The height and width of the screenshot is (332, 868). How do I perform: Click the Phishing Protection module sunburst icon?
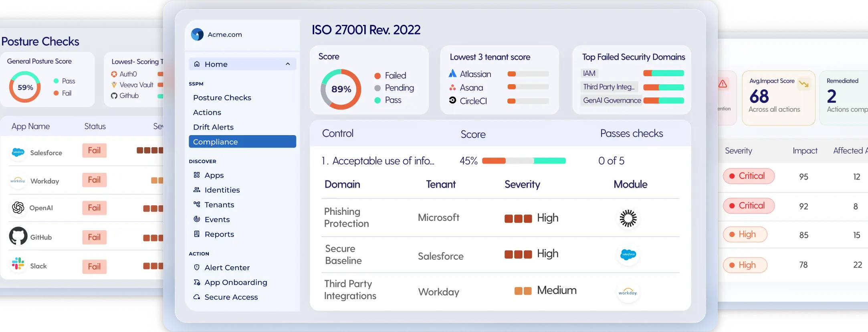point(628,218)
